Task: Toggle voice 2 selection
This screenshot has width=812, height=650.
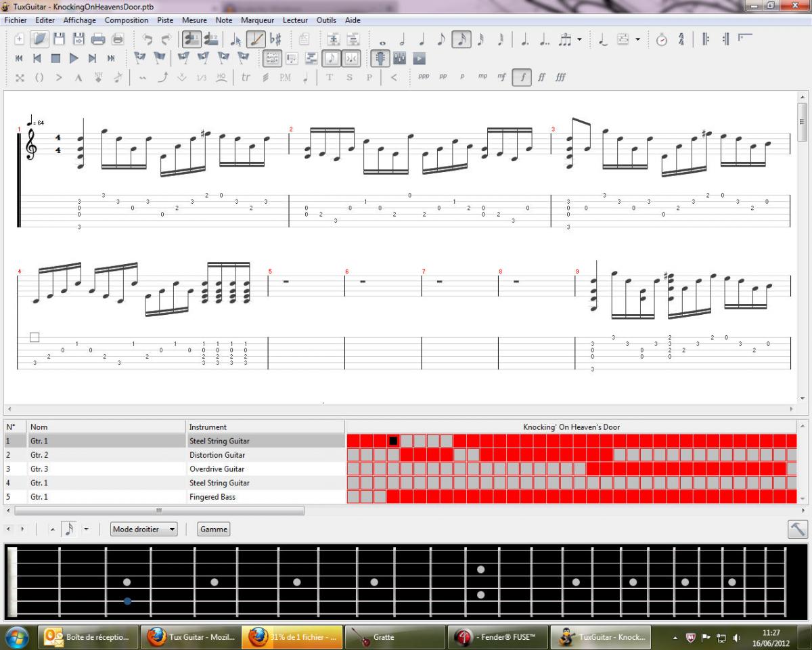Action: [211, 39]
